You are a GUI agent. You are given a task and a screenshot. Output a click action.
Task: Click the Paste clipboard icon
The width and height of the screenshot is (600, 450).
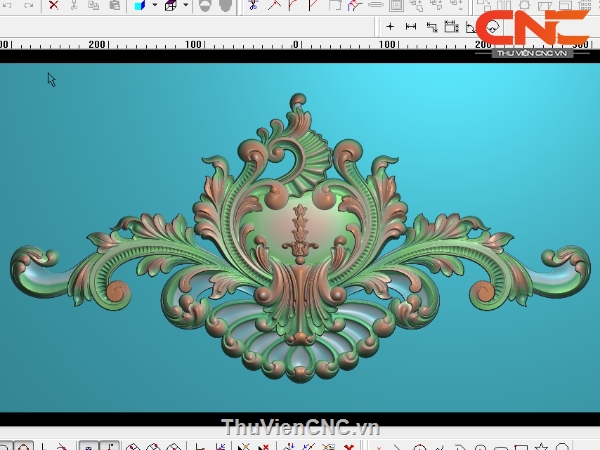coord(114,5)
